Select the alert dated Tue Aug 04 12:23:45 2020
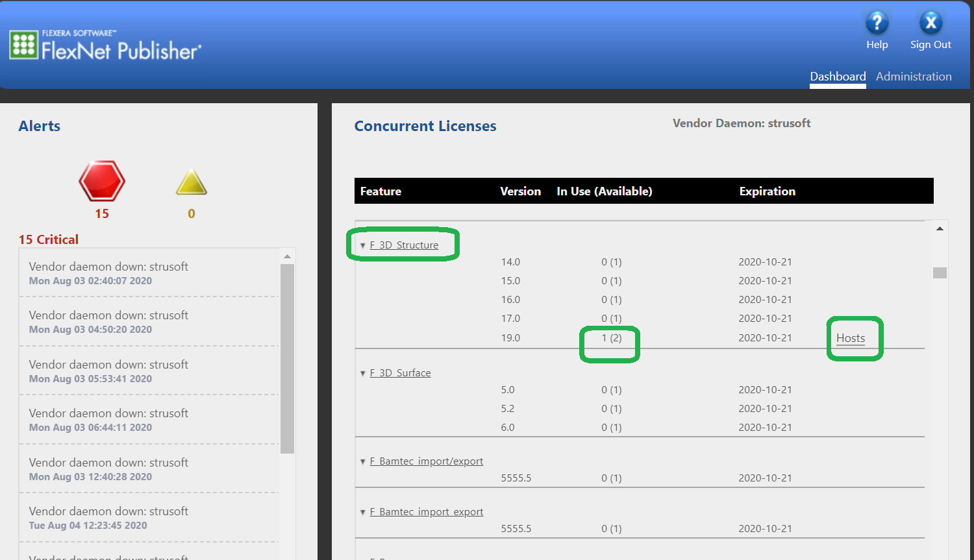Viewport: 974px width, 560px height. tap(149, 518)
